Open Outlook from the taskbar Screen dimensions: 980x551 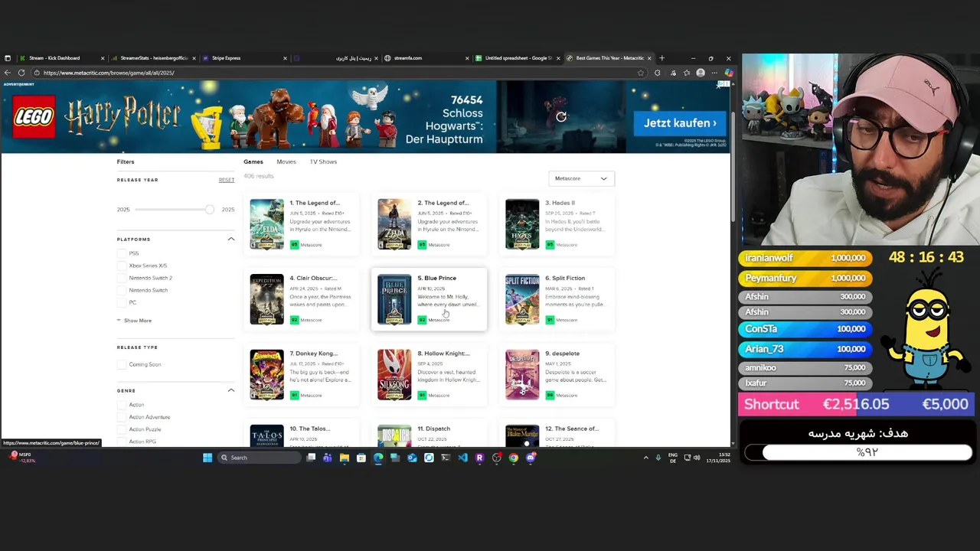(412, 458)
